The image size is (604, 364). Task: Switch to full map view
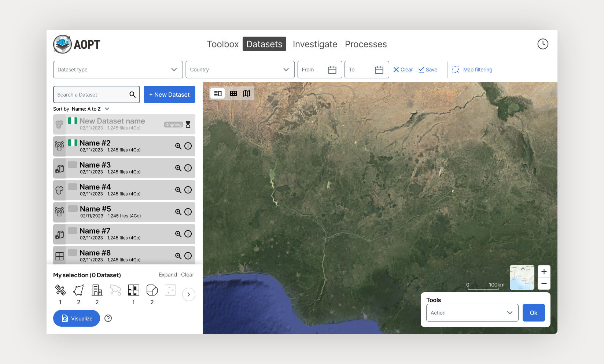click(x=247, y=94)
